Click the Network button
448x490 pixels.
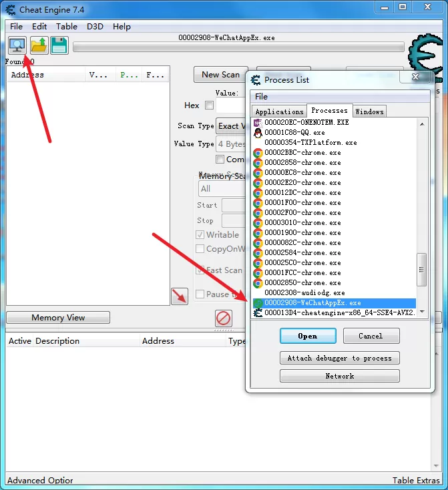(x=340, y=376)
